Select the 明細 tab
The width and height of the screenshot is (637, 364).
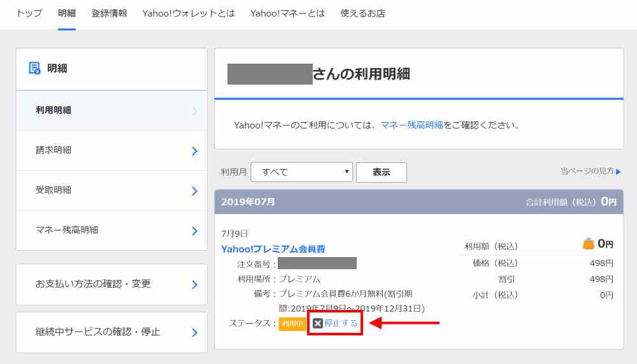point(67,13)
